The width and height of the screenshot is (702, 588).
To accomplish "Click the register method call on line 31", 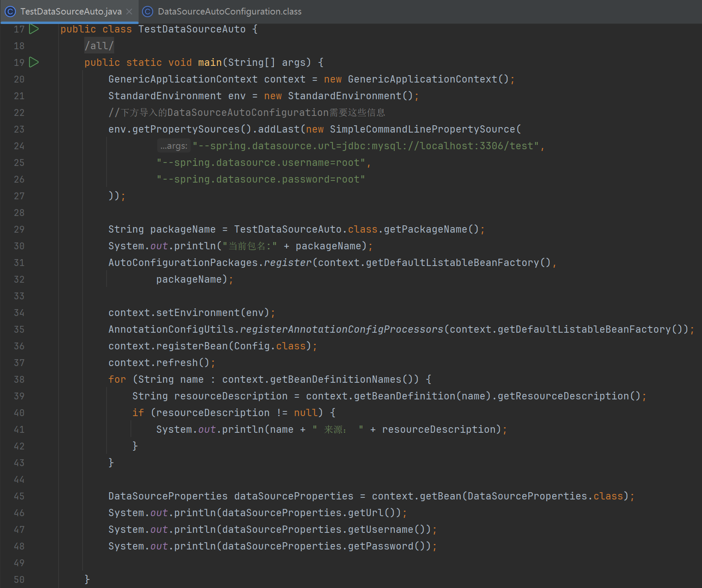I will click(x=288, y=263).
